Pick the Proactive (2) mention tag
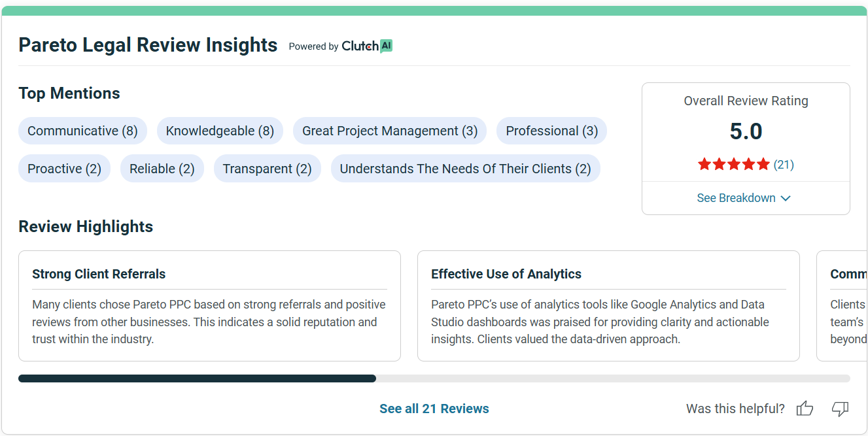 click(x=64, y=169)
